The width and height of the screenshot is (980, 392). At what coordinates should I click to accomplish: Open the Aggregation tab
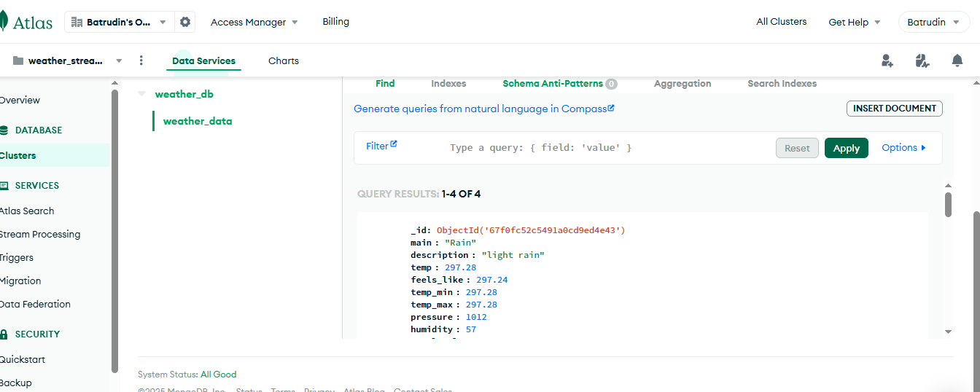[x=682, y=84]
